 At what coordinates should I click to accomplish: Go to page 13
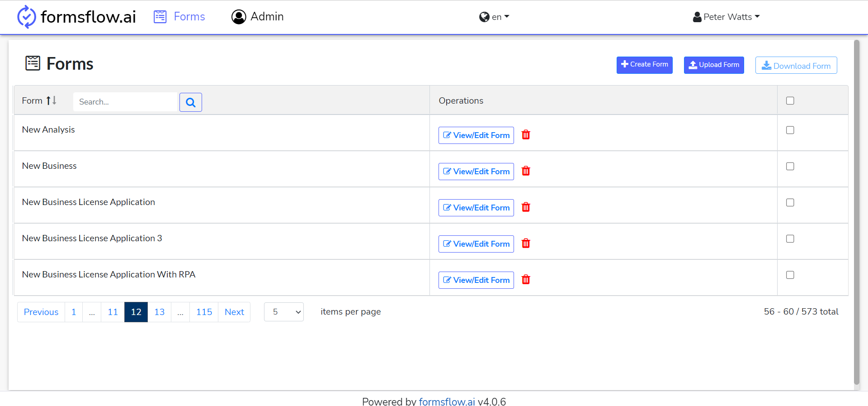coord(160,312)
